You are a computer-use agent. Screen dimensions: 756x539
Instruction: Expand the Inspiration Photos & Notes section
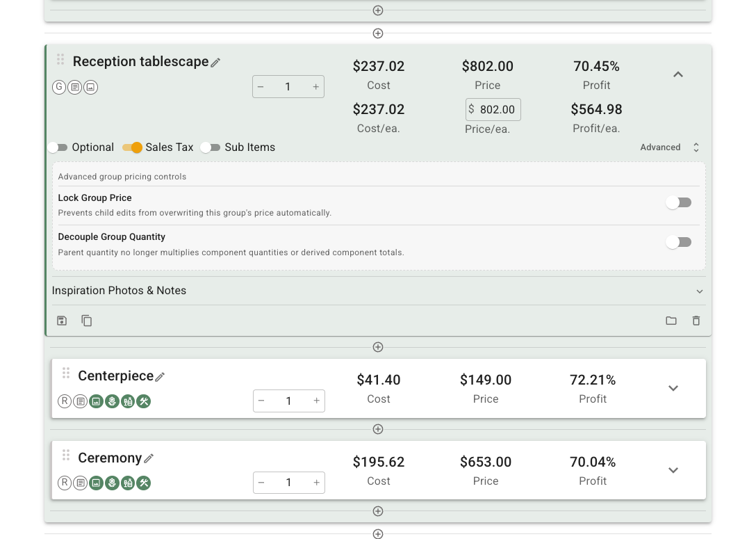tap(700, 291)
